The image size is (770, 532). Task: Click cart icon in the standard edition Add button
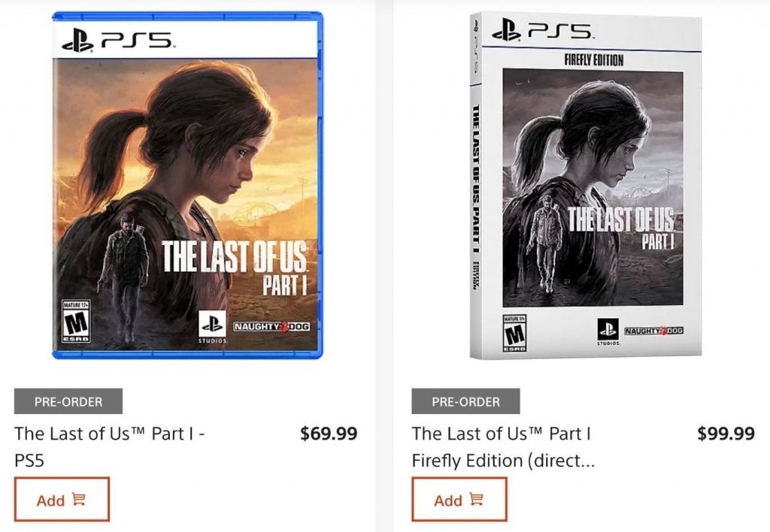(x=78, y=499)
